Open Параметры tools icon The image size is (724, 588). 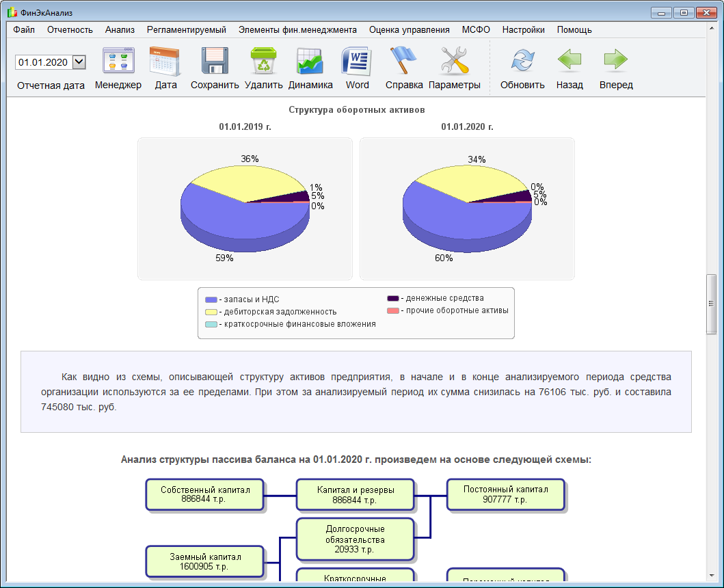(x=455, y=60)
